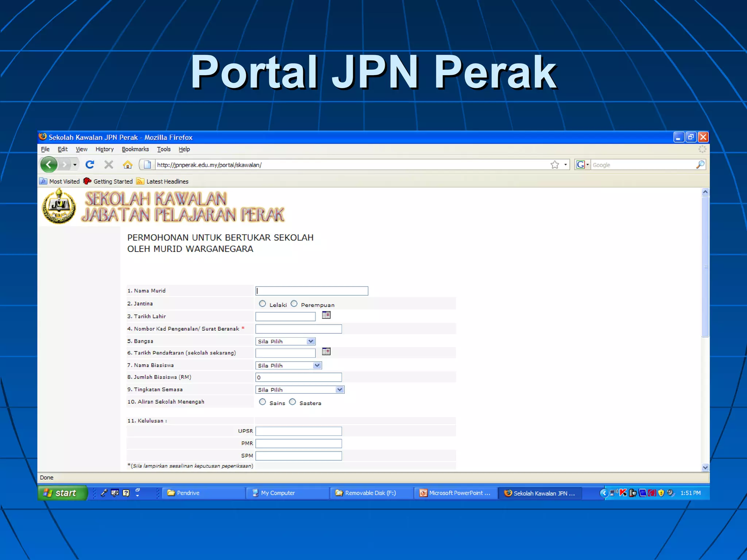Click the 1:51 PM system clock

690,493
